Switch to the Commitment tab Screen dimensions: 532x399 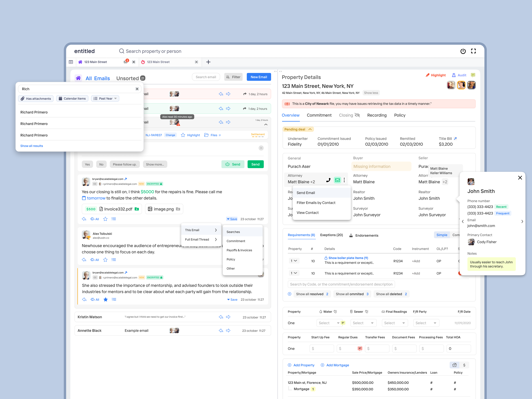pos(319,115)
